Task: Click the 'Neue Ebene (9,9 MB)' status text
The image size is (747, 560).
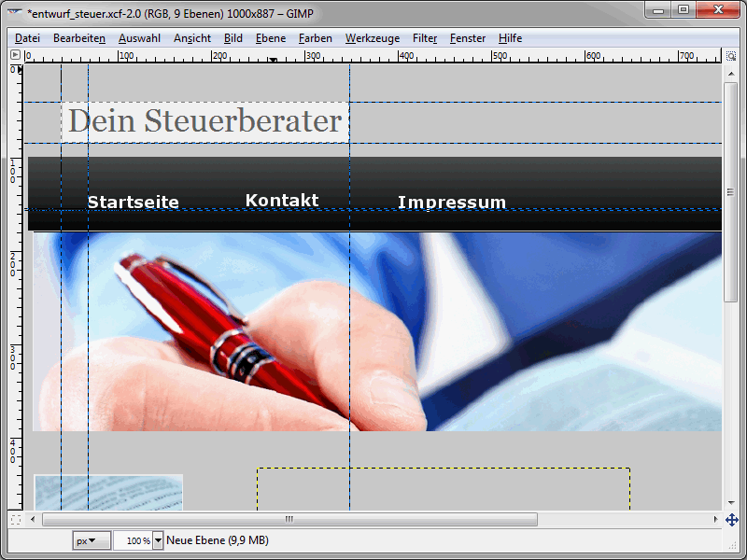Action: point(218,540)
